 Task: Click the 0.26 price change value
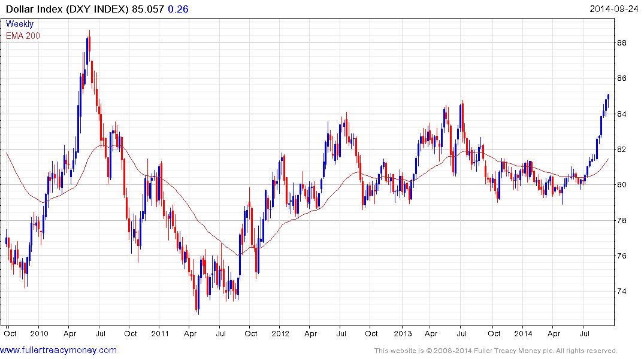coord(179,9)
